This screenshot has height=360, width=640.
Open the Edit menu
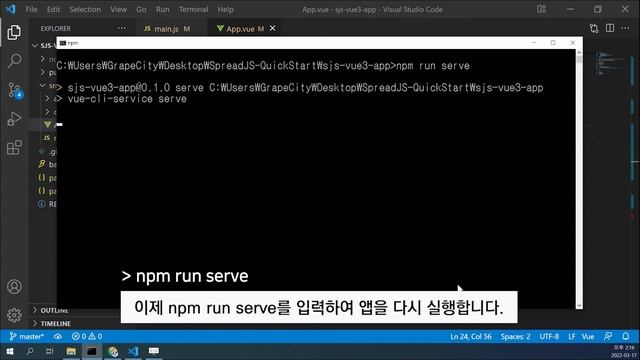pyautogui.click(x=53, y=9)
